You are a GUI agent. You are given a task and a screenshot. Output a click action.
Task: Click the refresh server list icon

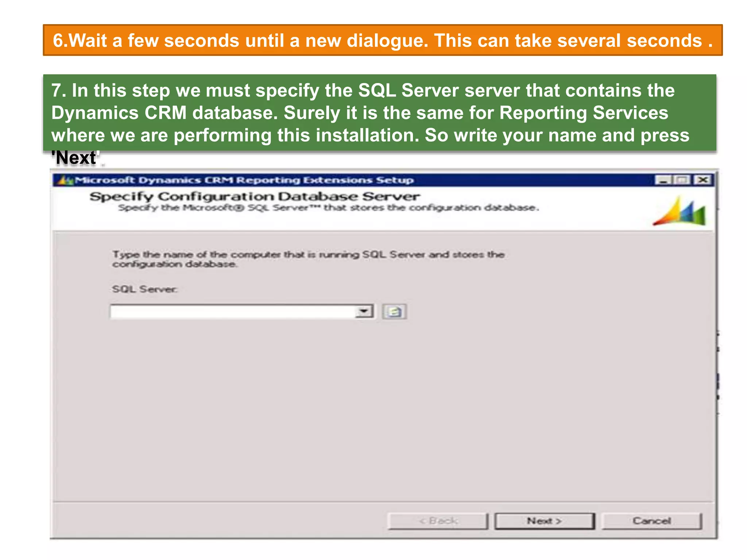pos(394,312)
